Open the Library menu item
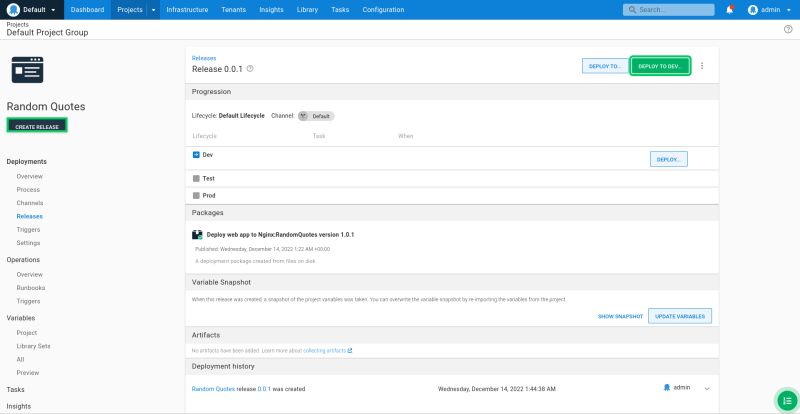Viewport: 800px width, 414px height. (x=307, y=10)
